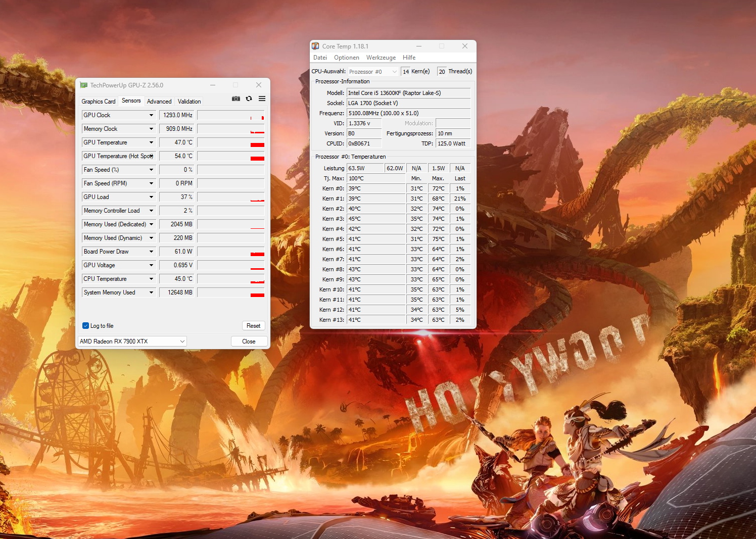
Task: Click the GPU Temperature history graph
Action: tap(231, 142)
